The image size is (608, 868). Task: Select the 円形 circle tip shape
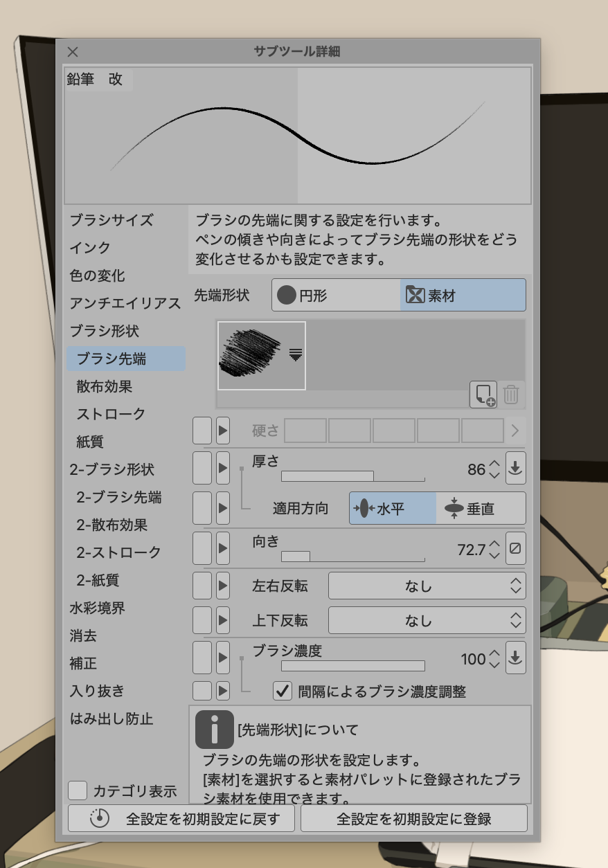pos(336,296)
